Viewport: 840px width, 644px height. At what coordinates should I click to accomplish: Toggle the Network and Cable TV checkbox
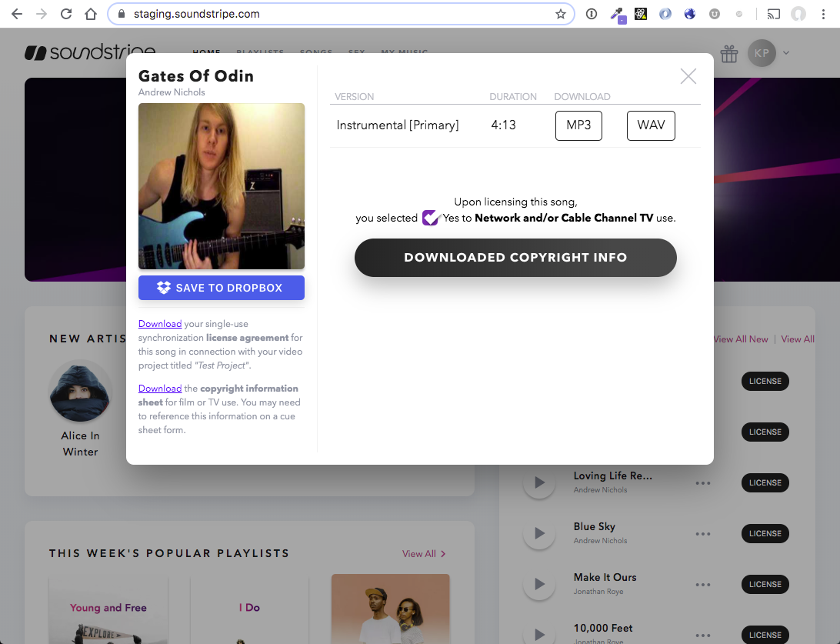(x=430, y=218)
